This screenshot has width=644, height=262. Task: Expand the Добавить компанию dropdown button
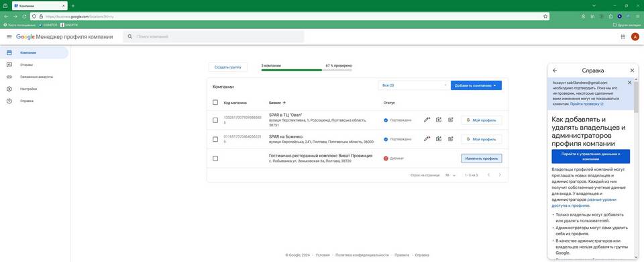coord(476,85)
